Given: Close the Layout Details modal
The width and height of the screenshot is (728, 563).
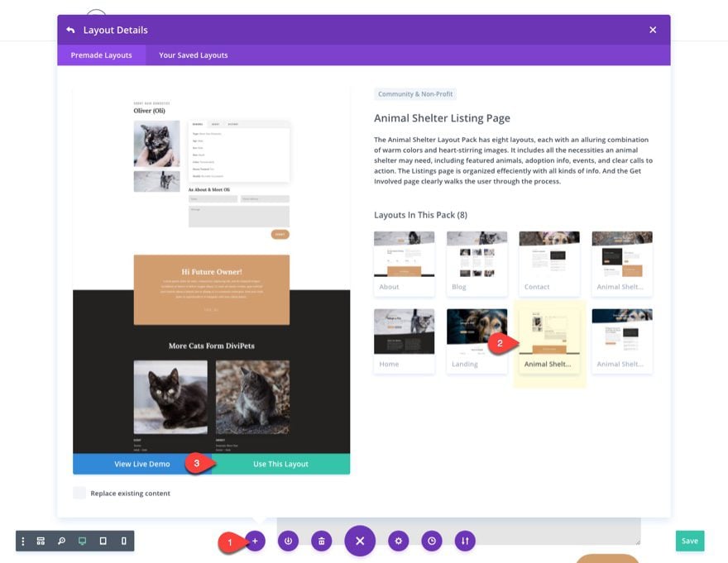Looking at the screenshot, I should click(653, 30).
